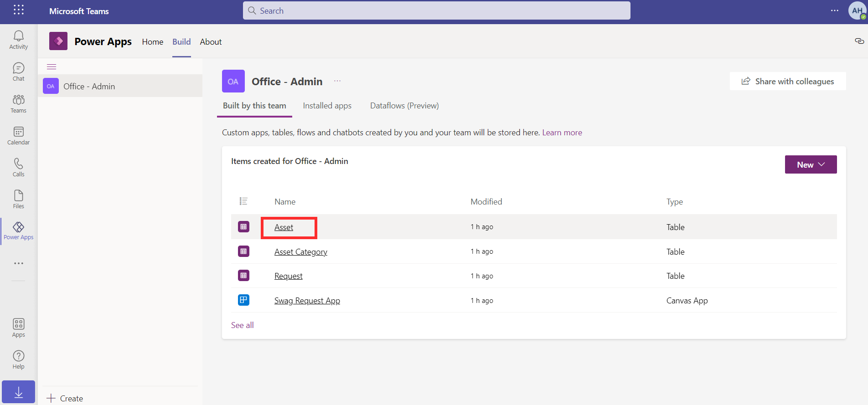Go to the Teams icon
This screenshot has height=405, width=868.
(18, 104)
